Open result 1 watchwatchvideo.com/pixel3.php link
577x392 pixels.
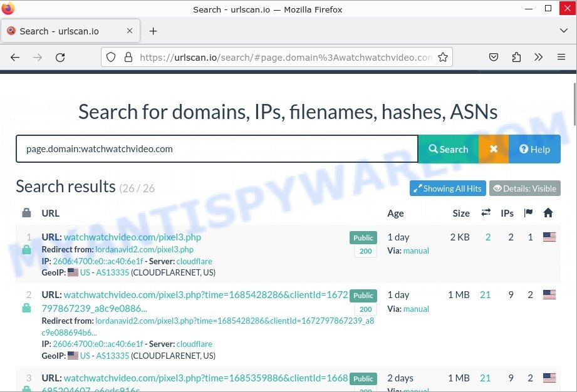coord(132,237)
